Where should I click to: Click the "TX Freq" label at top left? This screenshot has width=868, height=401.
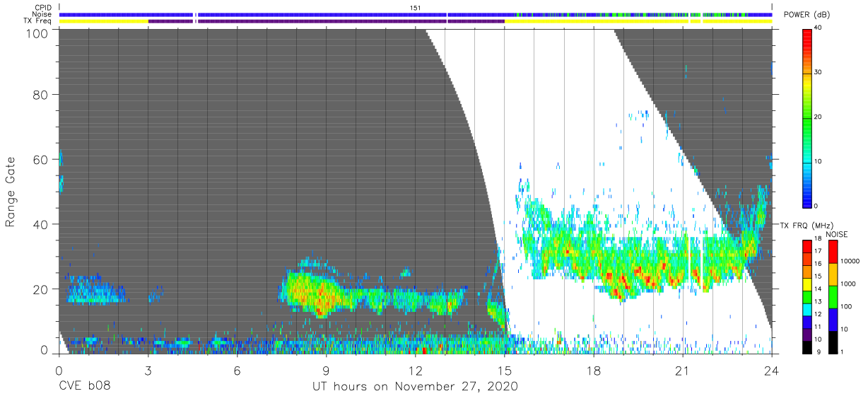(x=38, y=21)
